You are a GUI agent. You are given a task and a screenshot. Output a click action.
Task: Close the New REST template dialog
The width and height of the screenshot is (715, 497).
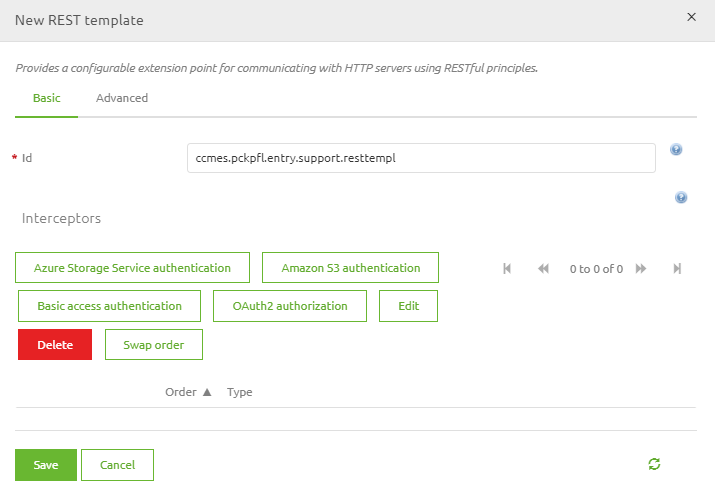tap(691, 17)
